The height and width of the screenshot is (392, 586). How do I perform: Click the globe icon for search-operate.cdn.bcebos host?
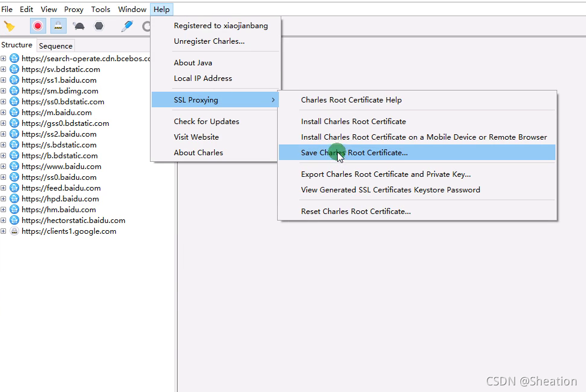coord(14,58)
